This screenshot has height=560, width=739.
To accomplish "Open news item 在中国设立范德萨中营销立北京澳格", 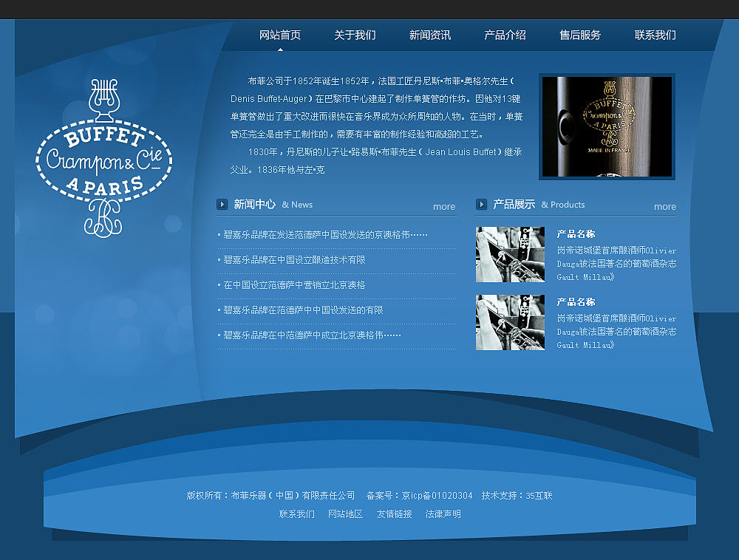I will coord(294,285).
